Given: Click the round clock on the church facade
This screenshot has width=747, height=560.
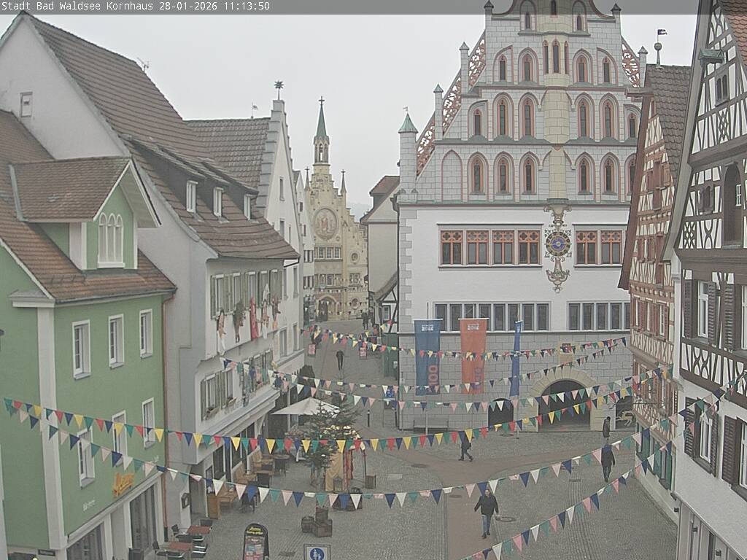Looking at the screenshot, I should pyautogui.click(x=325, y=222).
